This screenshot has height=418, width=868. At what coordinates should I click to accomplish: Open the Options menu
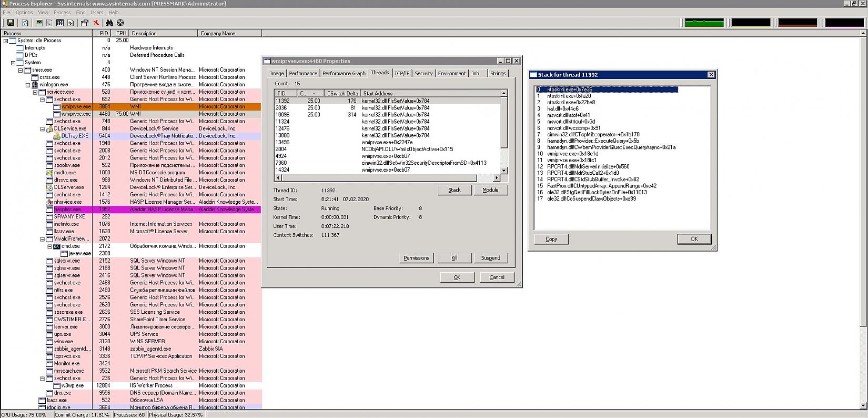point(24,12)
